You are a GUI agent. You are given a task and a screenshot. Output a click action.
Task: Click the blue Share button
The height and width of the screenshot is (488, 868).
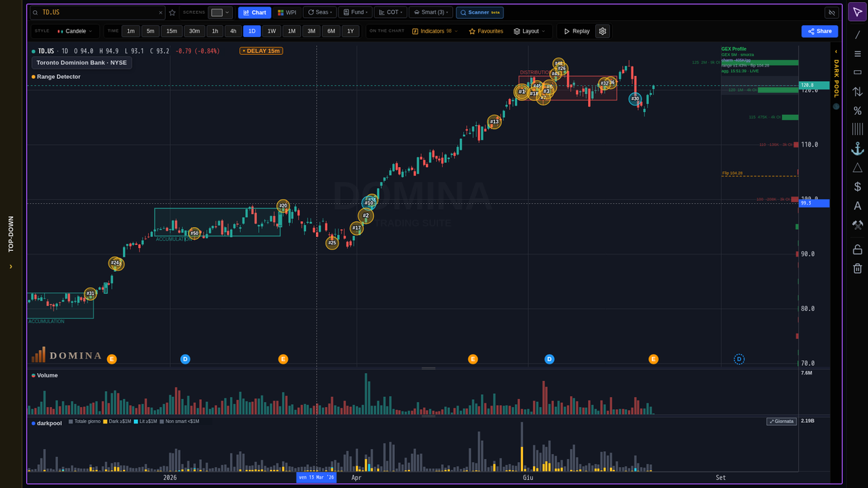pyautogui.click(x=820, y=31)
